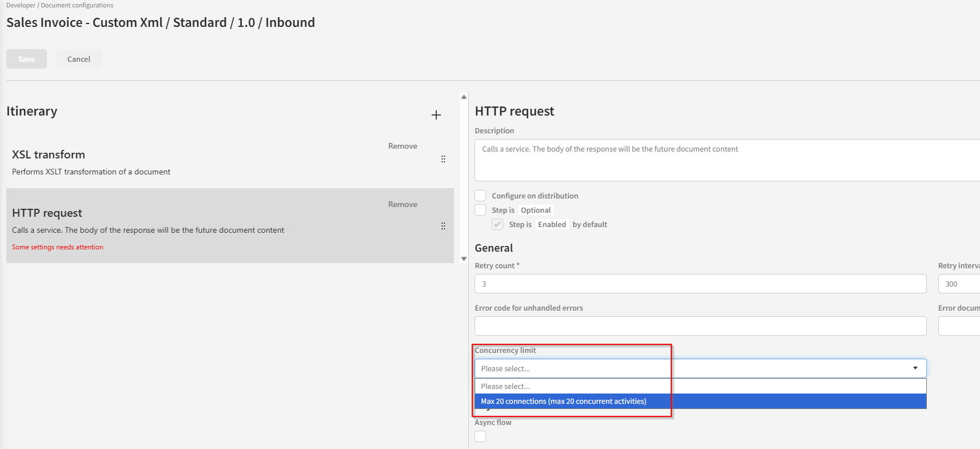The height and width of the screenshot is (449, 980).
Task: Click scroll down arrow in itinerary panel
Action: (464, 259)
